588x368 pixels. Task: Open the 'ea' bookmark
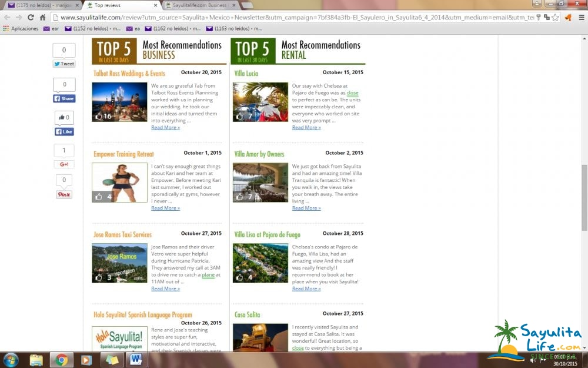tap(133, 28)
